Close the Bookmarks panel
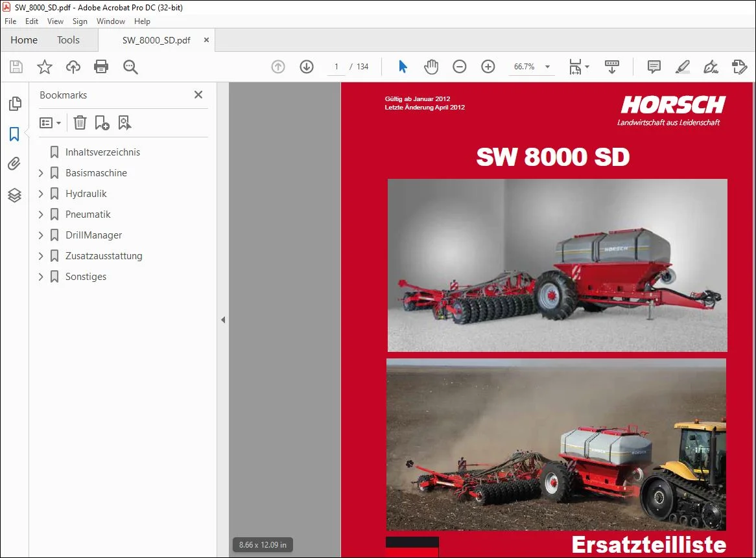This screenshot has height=558, width=756. point(198,95)
